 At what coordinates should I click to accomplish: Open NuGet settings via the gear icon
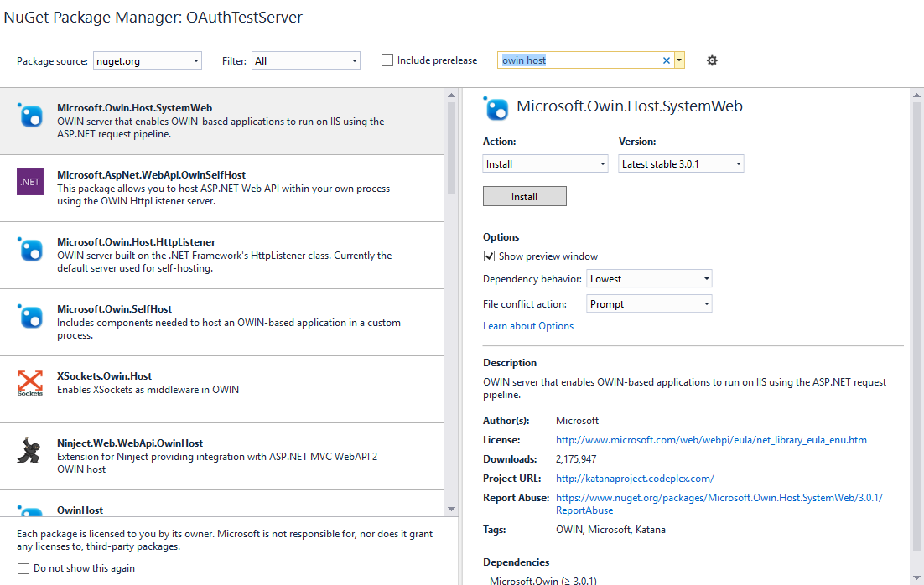(x=711, y=60)
